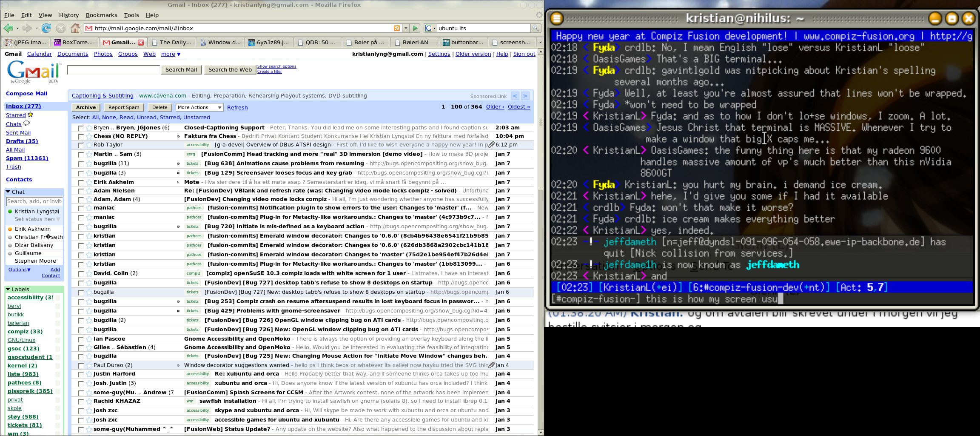Screen dimensions: 980x436
Task: Click Search Mail button
Action: tap(181, 70)
